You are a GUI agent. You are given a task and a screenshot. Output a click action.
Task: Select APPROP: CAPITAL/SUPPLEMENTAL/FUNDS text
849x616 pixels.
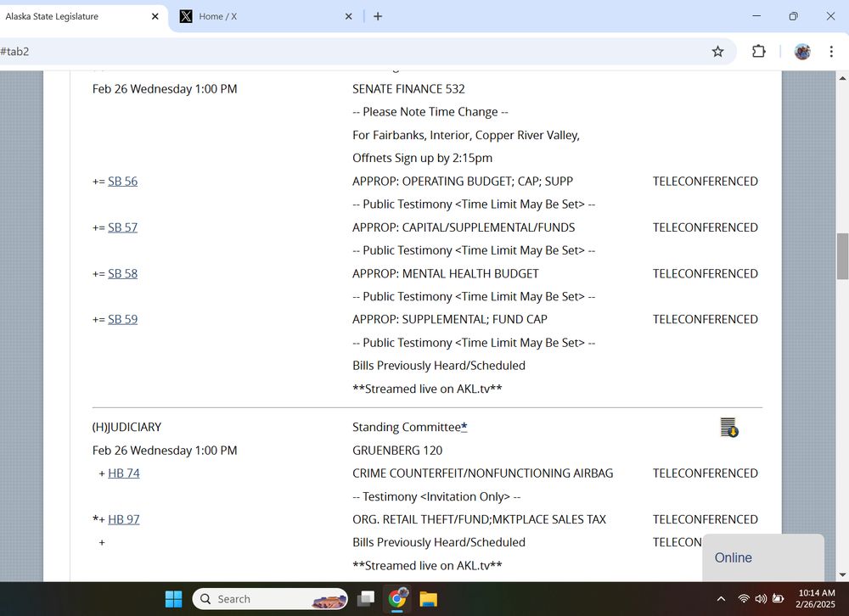pos(464,227)
